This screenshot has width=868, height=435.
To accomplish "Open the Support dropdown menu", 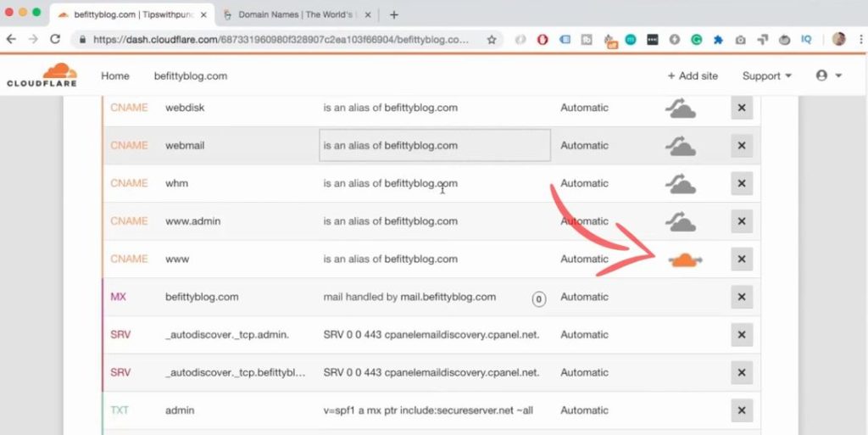I will [x=766, y=75].
